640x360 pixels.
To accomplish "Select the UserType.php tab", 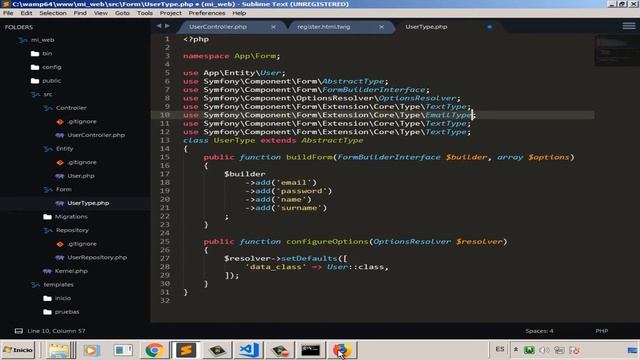I will click(426, 27).
